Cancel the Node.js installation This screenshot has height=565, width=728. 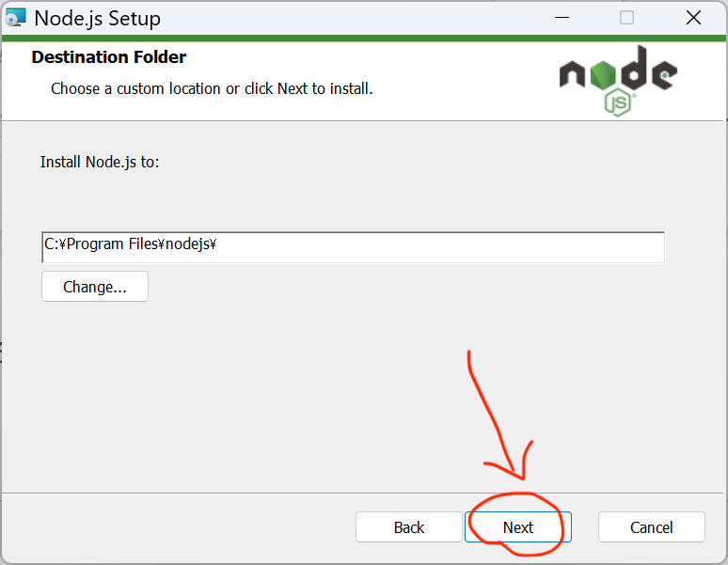651,527
